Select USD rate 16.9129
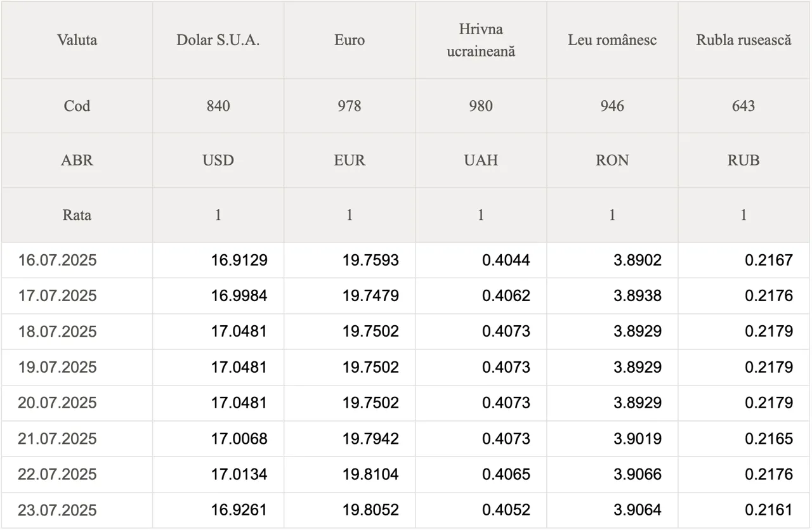Viewport: 812px width, 530px height. coord(239,260)
